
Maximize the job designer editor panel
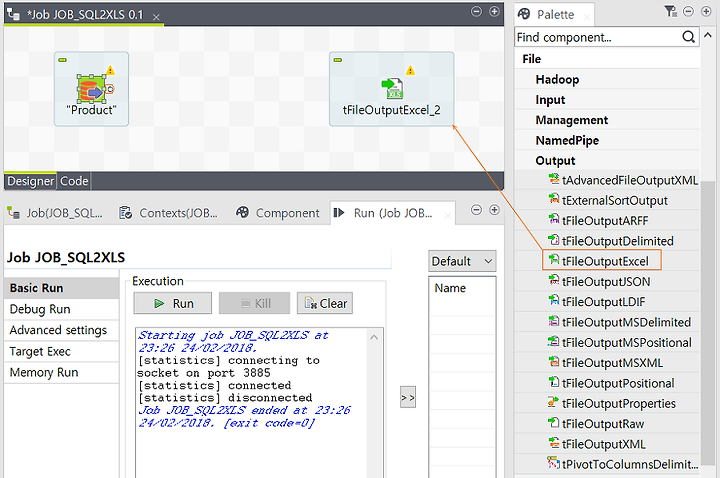[494, 11]
